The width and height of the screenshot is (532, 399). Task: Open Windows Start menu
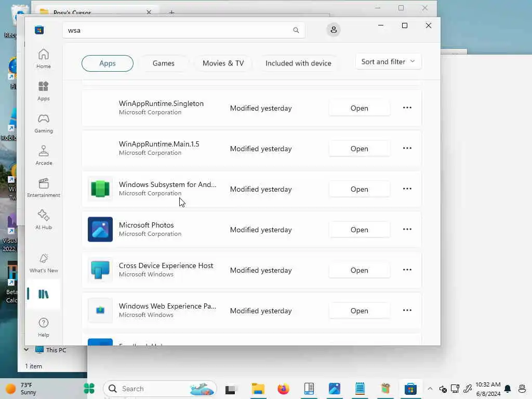(x=89, y=389)
